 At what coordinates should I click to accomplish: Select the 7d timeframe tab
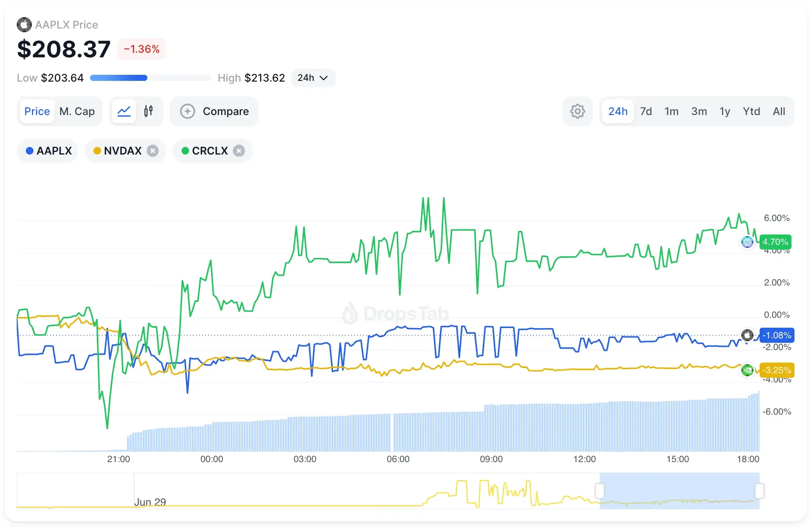(x=646, y=111)
